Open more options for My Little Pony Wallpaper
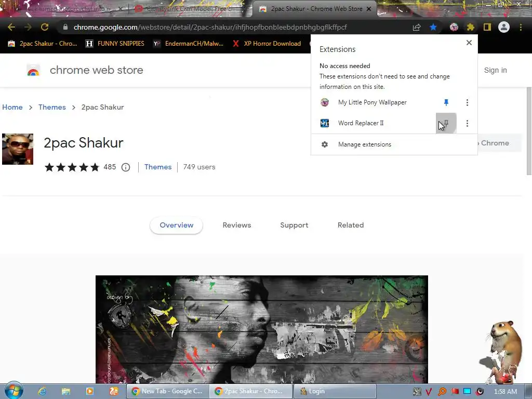 tap(467, 102)
